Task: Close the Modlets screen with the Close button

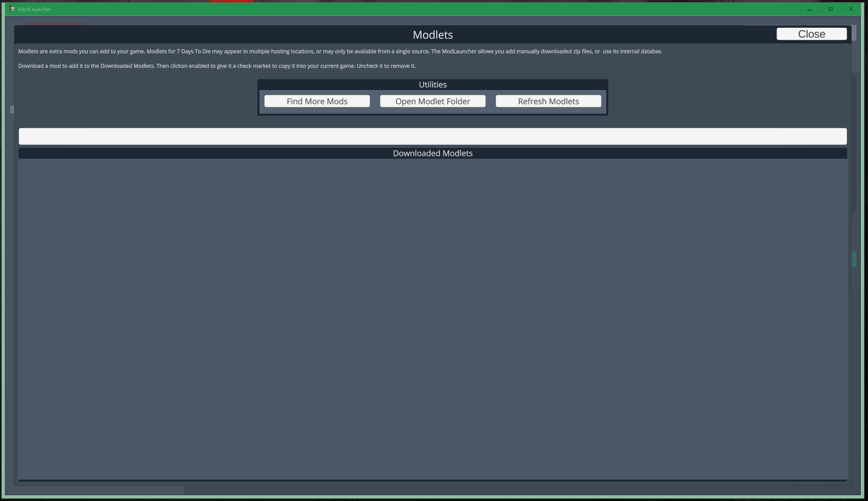Action: 811,33
